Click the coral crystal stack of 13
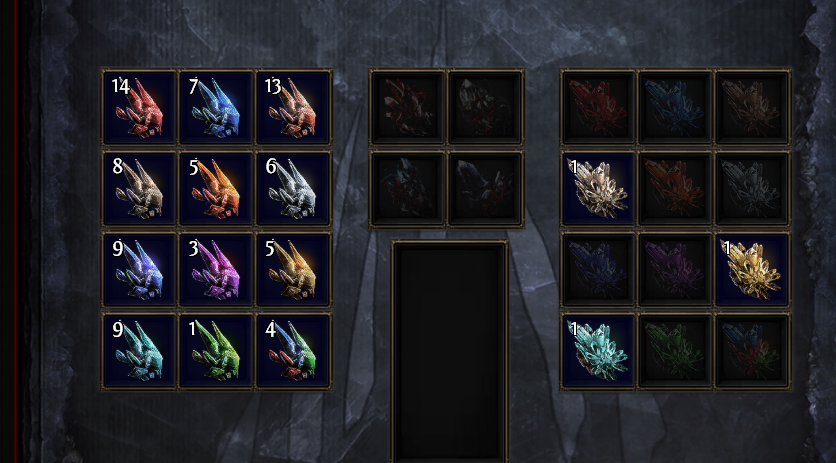 pyautogui.click(x=293, y=107)
